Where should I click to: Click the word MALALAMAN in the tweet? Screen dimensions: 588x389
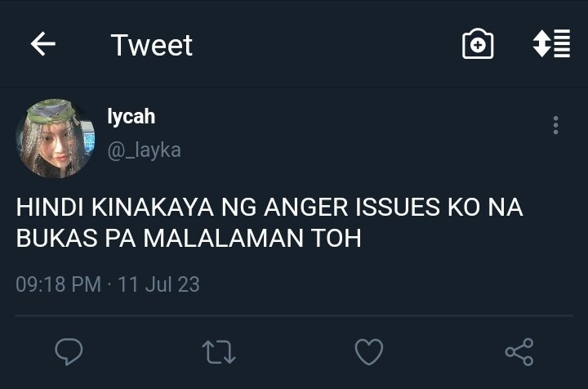tap(224, 238)
